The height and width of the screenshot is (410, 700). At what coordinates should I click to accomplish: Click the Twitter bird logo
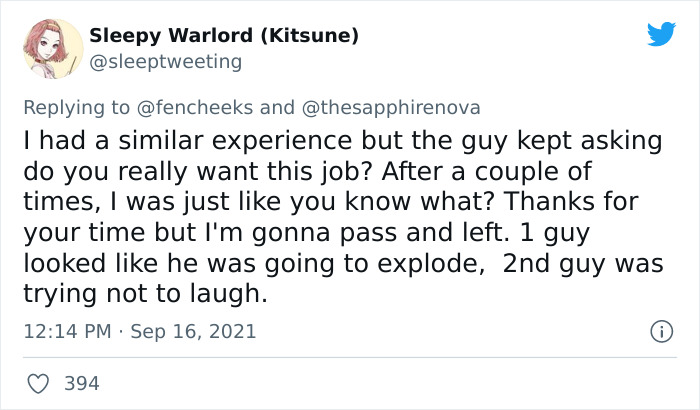[x=661, y=33]
